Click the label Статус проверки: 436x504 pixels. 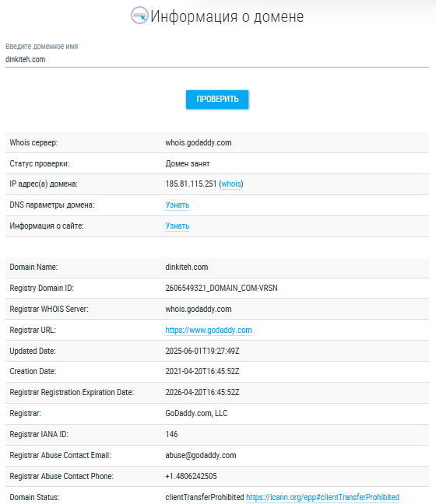point(40,163)
